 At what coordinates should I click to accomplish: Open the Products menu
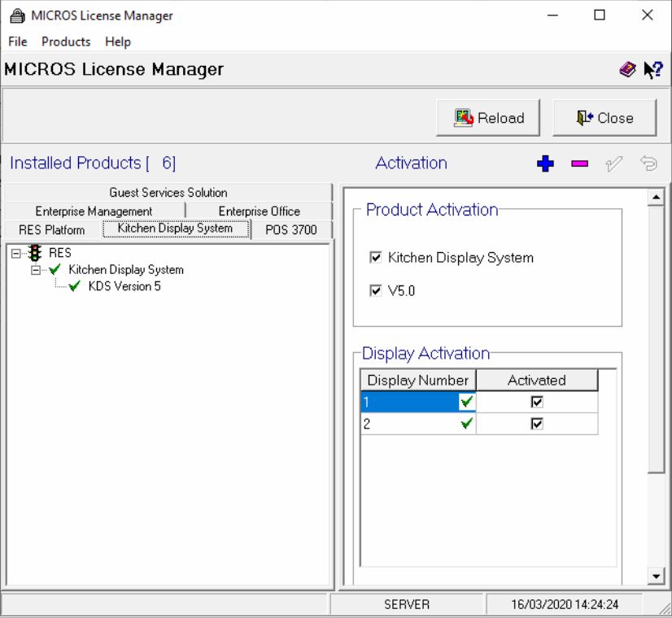66,41
